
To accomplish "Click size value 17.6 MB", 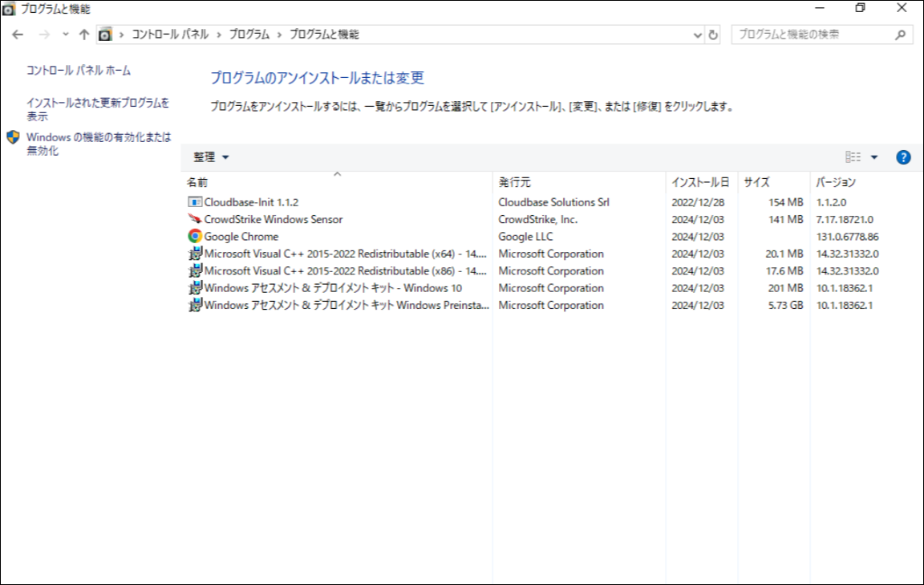I will (784, 270).
